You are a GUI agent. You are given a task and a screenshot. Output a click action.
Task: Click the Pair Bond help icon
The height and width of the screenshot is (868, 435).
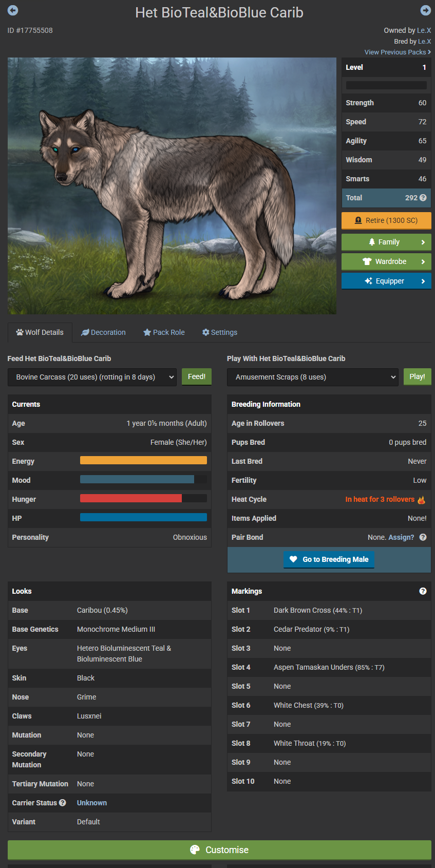[x=423, y=537]
